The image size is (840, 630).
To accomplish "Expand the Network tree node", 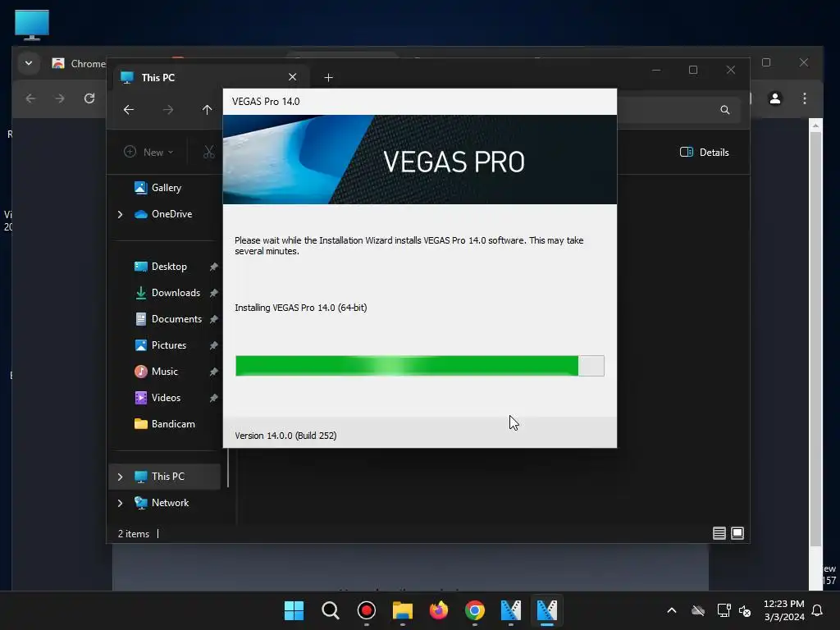I will pos(120,503).
